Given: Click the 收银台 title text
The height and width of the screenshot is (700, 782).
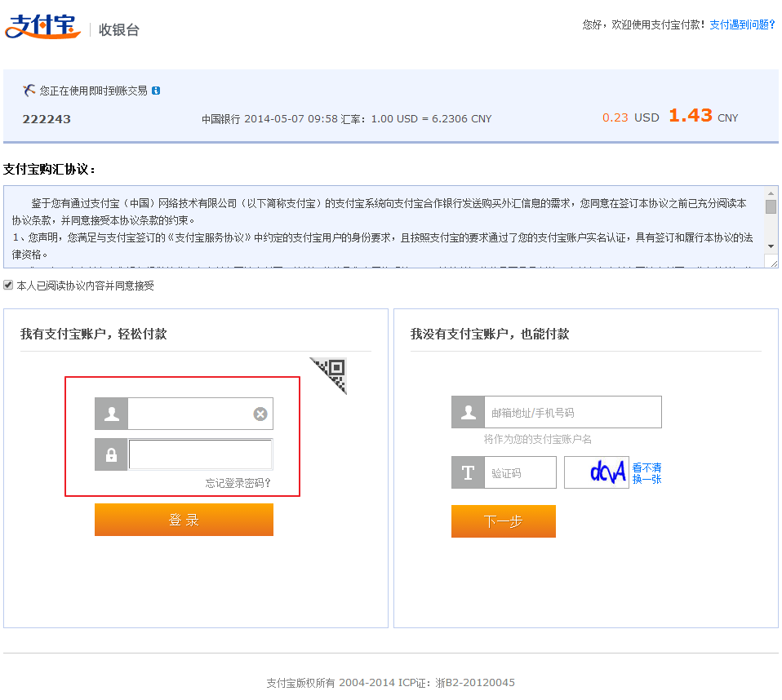Looking at the screenshot, I should [118, 30].
